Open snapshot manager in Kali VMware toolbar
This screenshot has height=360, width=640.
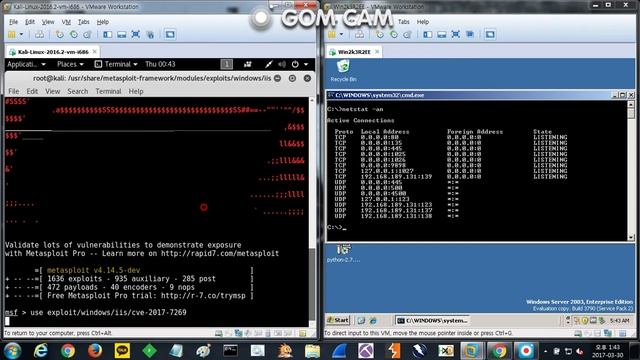pos(87,35)
